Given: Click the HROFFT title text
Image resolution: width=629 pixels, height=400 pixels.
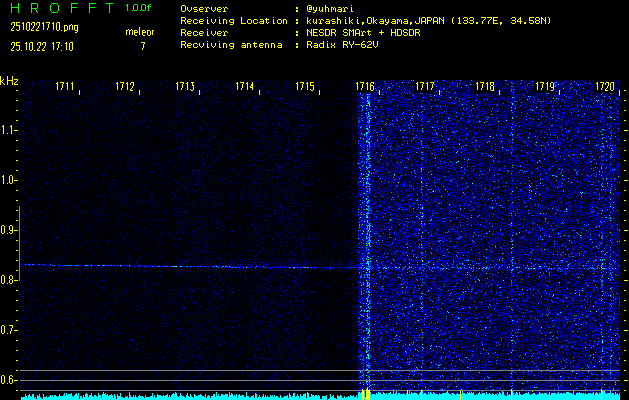Looking at the screenshot, I should click(62, 8).
